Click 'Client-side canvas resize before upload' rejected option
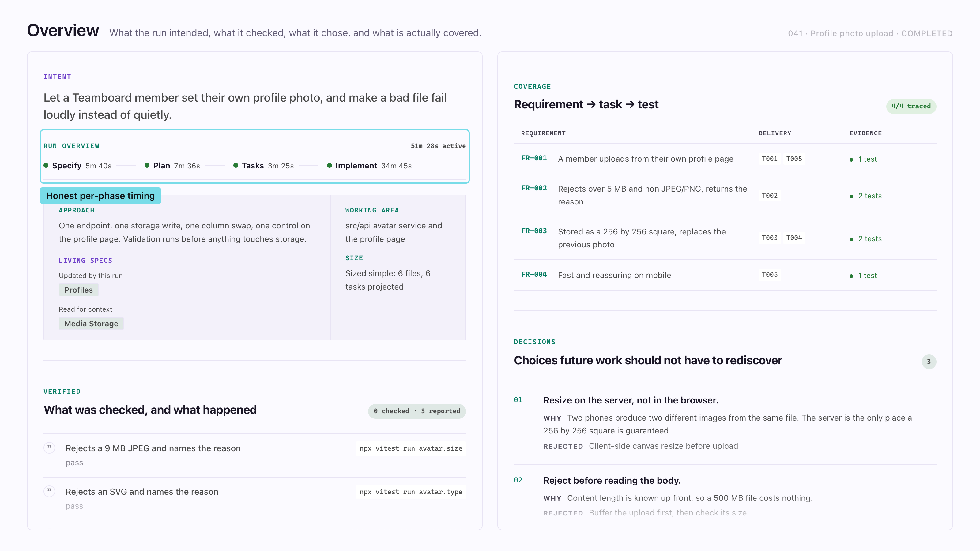 click(663, 446)
